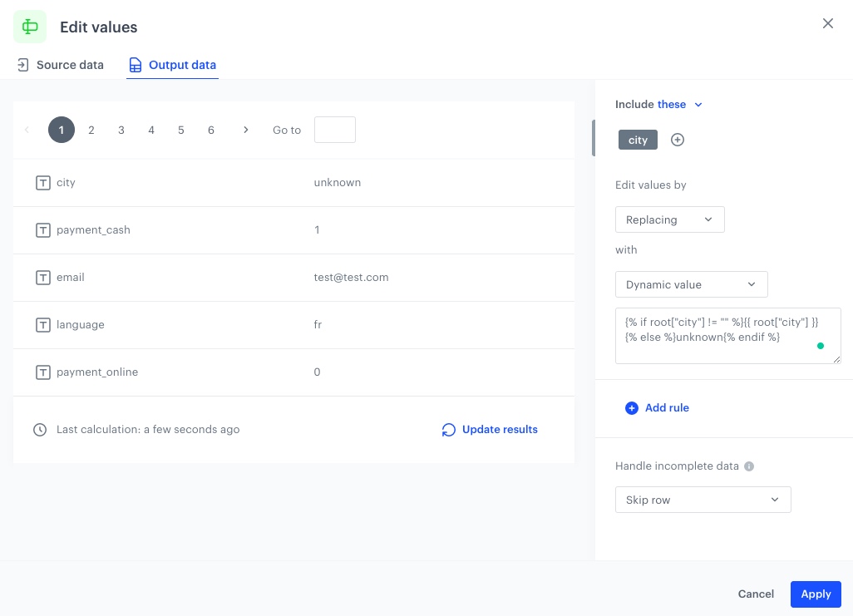
Task: Click the text type icon beside language
Action: (x=43, y=325)
